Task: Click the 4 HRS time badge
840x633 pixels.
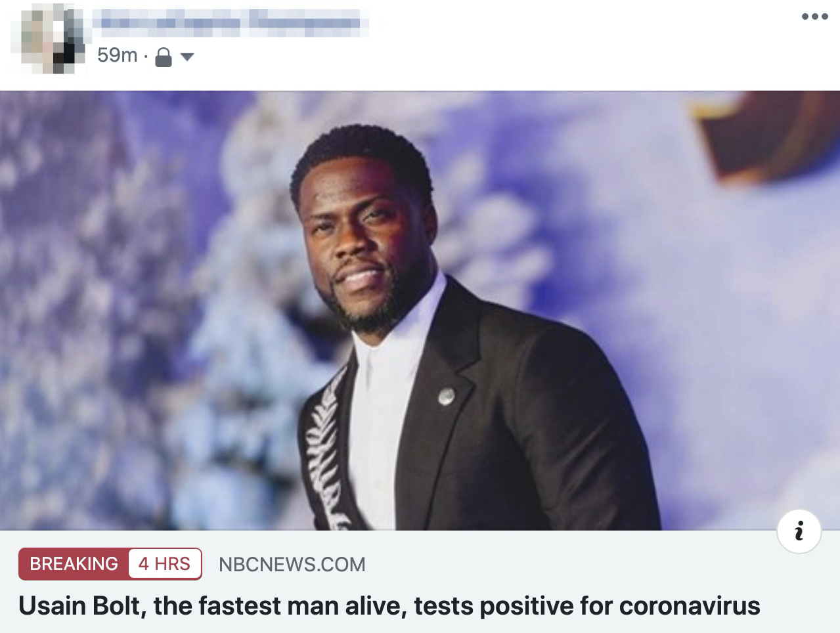Action: pos(164,563)
